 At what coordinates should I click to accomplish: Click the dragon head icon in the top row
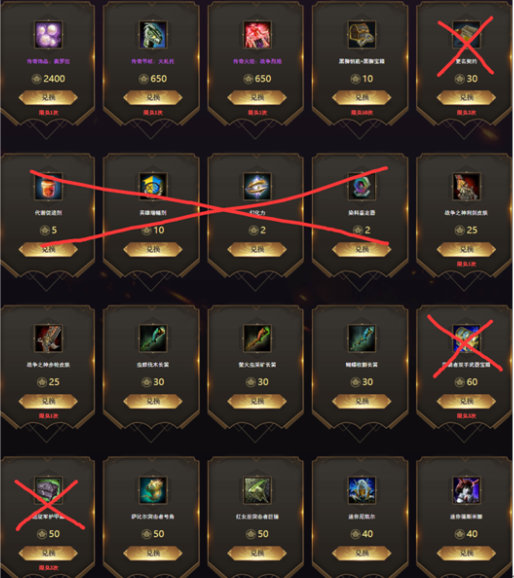pos(153,35)
